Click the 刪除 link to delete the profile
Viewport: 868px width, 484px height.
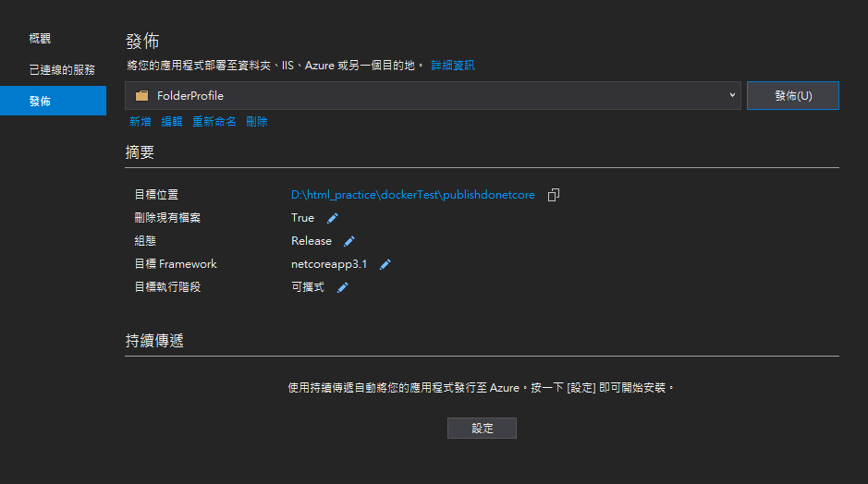click(x=257, y=122)
